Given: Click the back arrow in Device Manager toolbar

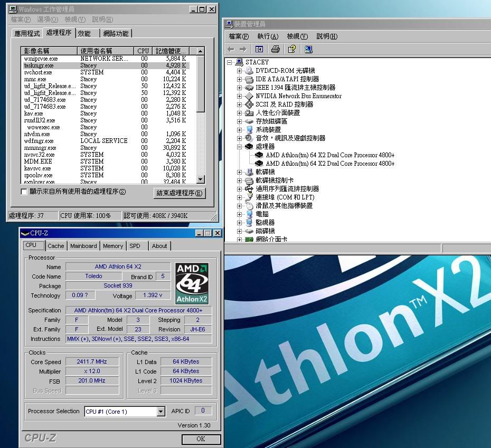Looking at the screenshot, I should (x=231, y=49).
